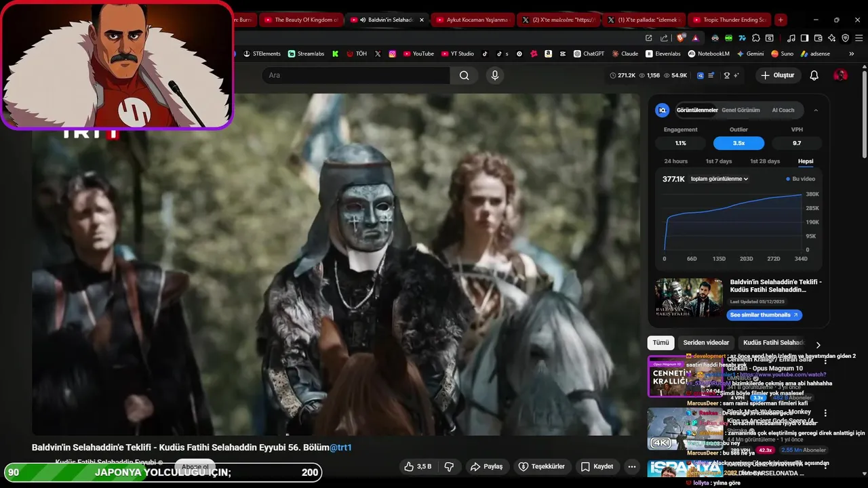Open new browser tab with plus button
The height and width of the screenshot is (488, 868).
[781, 20]
